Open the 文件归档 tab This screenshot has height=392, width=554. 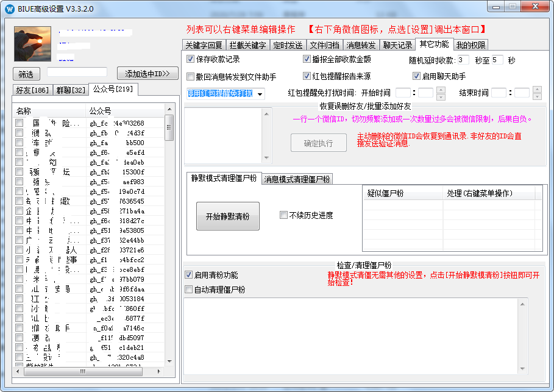click(x=325, y=45)
